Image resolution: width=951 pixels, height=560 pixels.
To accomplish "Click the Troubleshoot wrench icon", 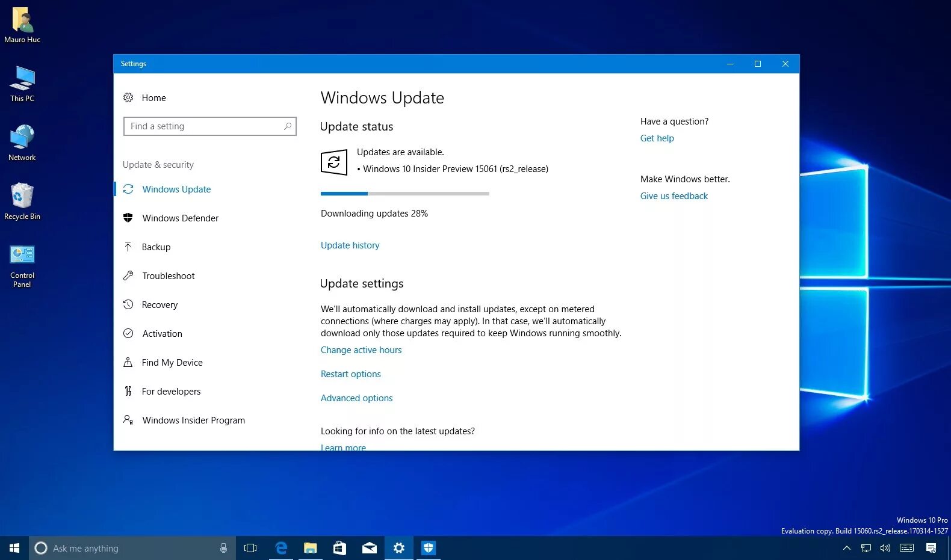I will 128,275.
